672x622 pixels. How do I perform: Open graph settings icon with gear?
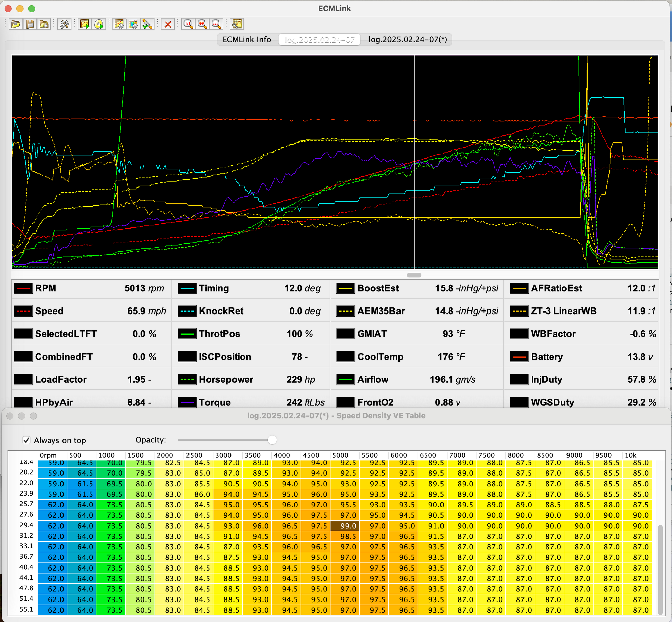[x=119, y=24]
